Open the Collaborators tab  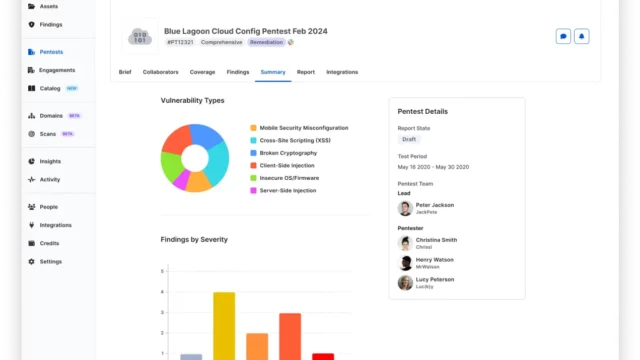(160, 72)
